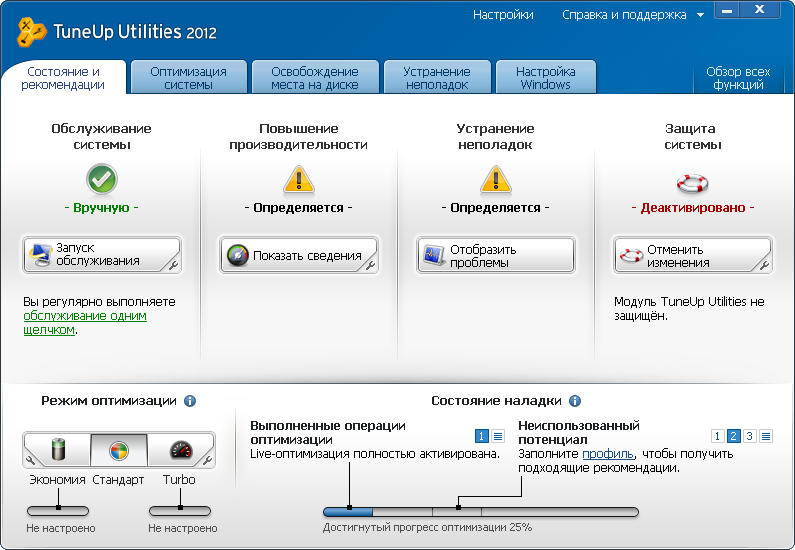Image resolution: width=795 pixels, height=550 pixels.
Task: Click Вручную status text
Action: [x=101, y=208]
